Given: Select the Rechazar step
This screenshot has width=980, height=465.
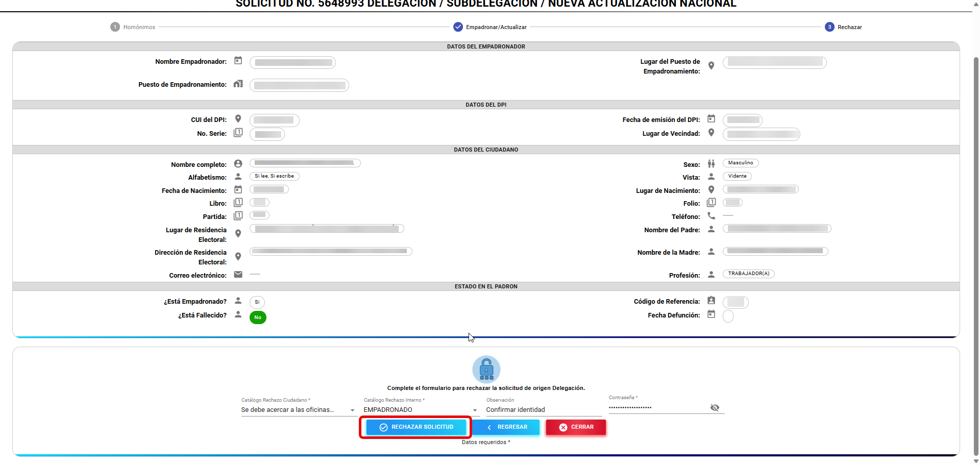Looking at the screenshot, I should (x=843, y=27).
